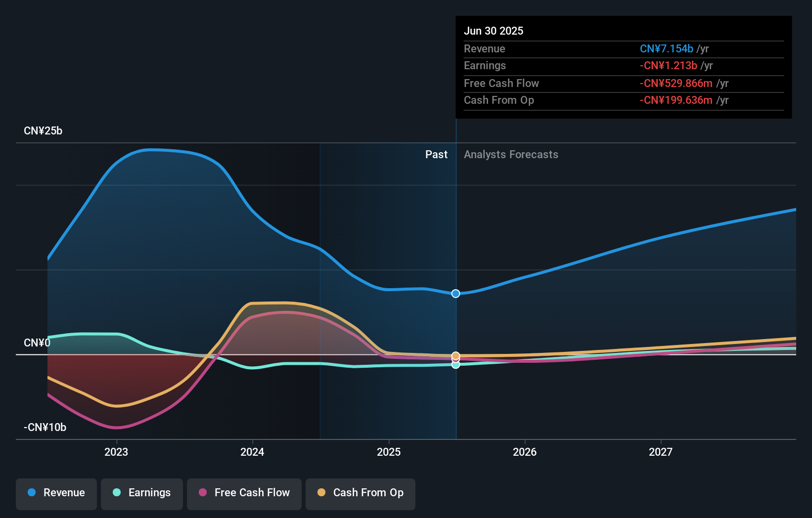Select the 2027 x-axis label
This screenshot has width=812, height=518.
[x=661, y=452]
